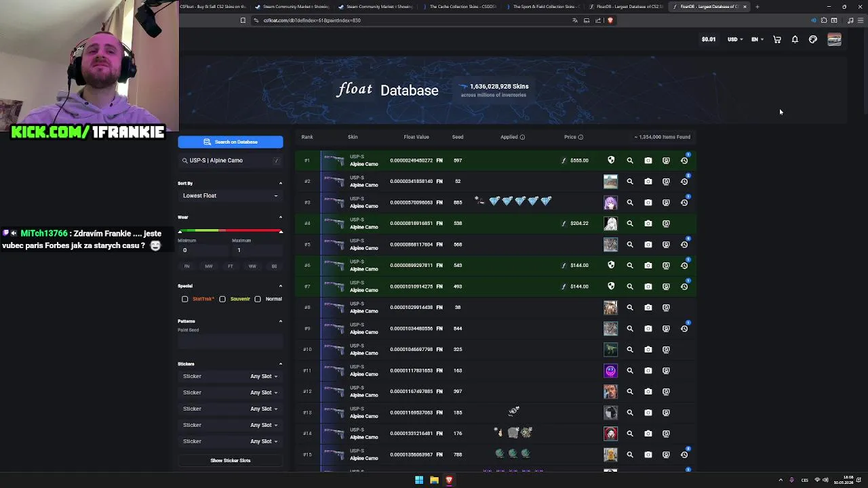Open the history icon in row #15

tap(684, 455)
